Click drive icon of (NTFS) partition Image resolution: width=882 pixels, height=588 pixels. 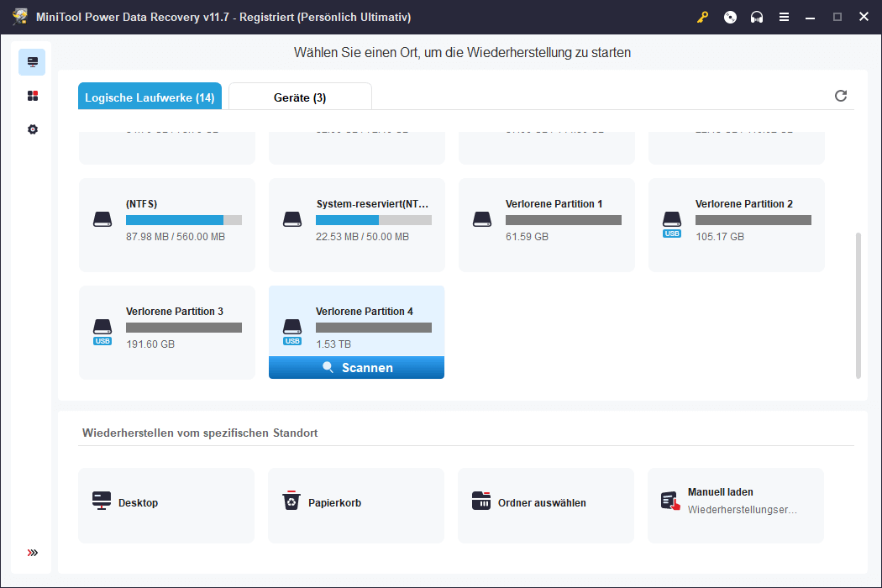coord(102,219)
